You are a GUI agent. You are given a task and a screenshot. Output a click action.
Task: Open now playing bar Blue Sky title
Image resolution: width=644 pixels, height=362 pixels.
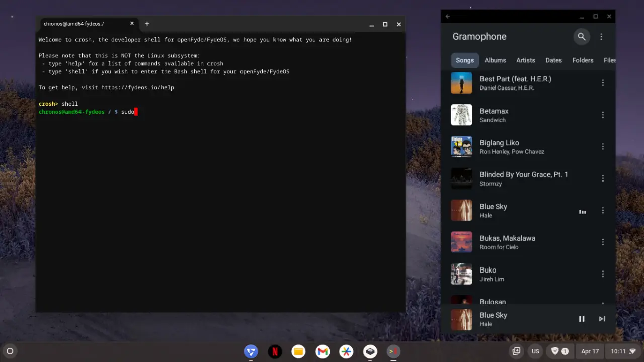click(x=493, y=315)
